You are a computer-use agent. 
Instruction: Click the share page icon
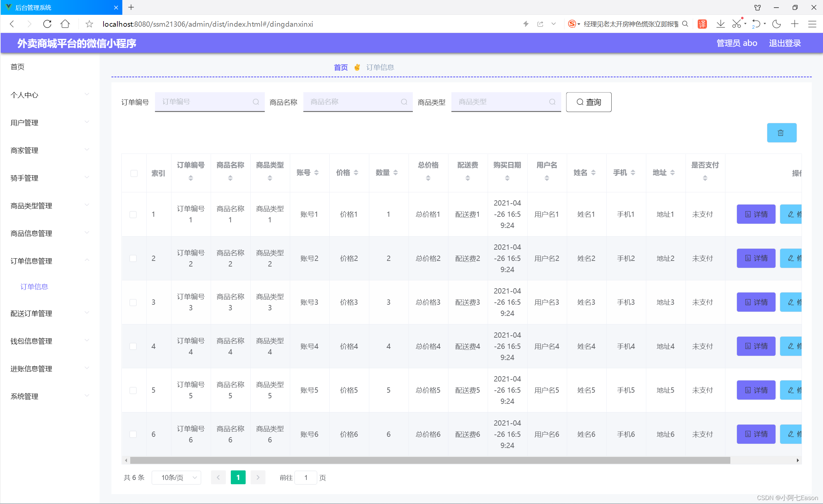point(540,24)
